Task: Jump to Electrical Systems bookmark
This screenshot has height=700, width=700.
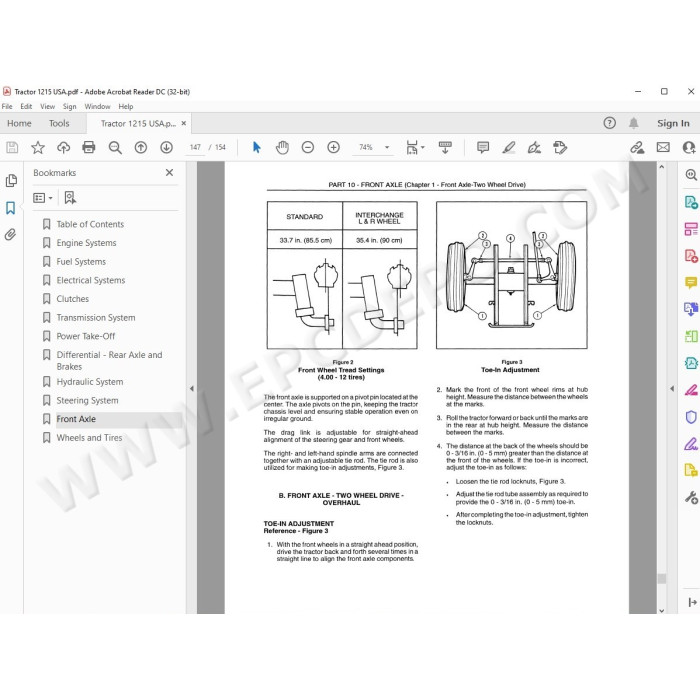Action: click(x=91, y=280)
